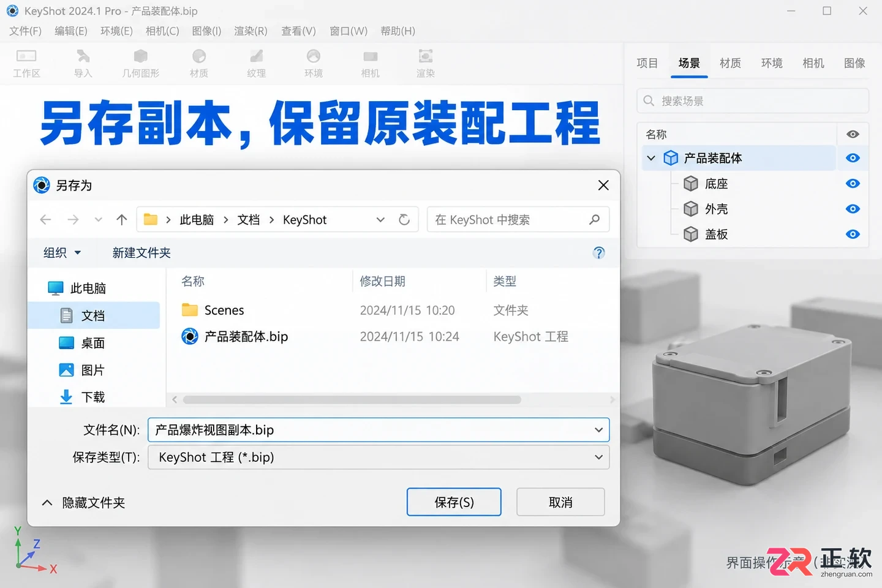Image resolution: width=882 pixels, height=588 pixels.
Task: Go forward in the Save As dialog
Action: tap(73, 219)
